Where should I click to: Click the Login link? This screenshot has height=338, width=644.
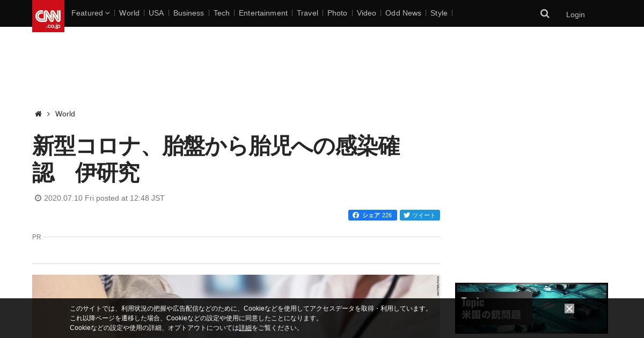(575, 14)
